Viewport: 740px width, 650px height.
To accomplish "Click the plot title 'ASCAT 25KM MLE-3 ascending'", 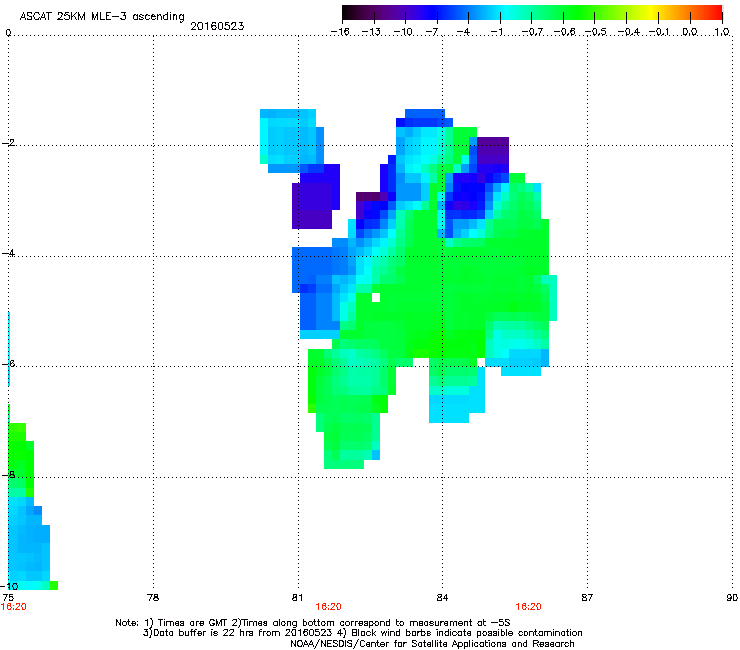I will tap(102, 17).
